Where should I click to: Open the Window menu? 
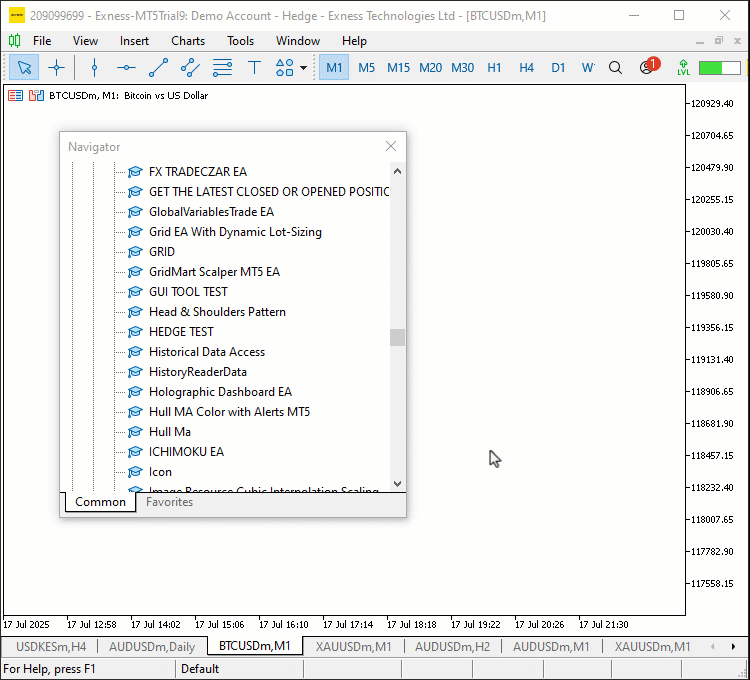click(x=298, y=41)
